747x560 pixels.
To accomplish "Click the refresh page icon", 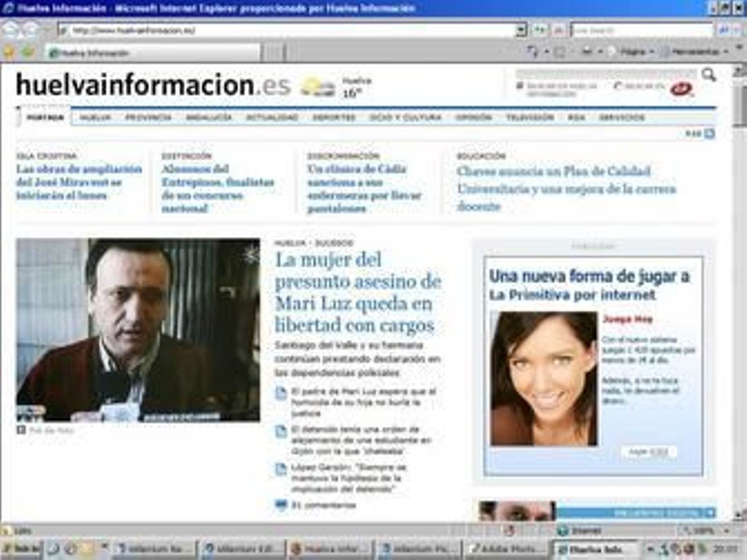I will [x=540, y=30].
